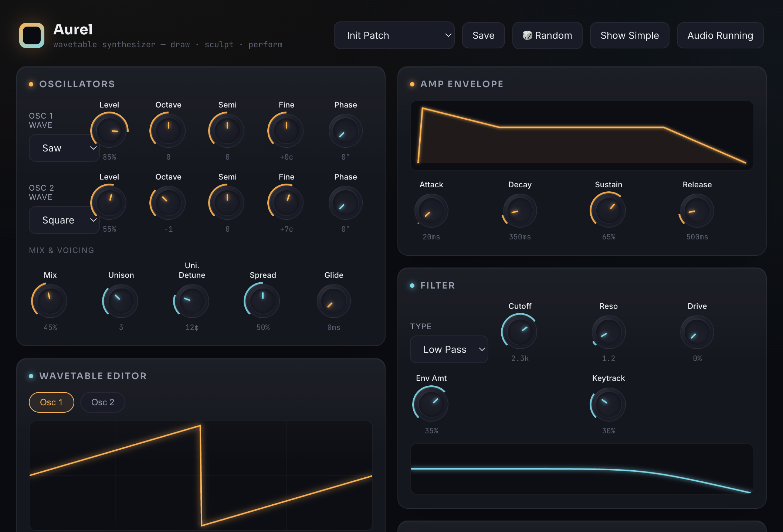
Task: Click the OSC 1 Level knob
Action: (109, 131)
